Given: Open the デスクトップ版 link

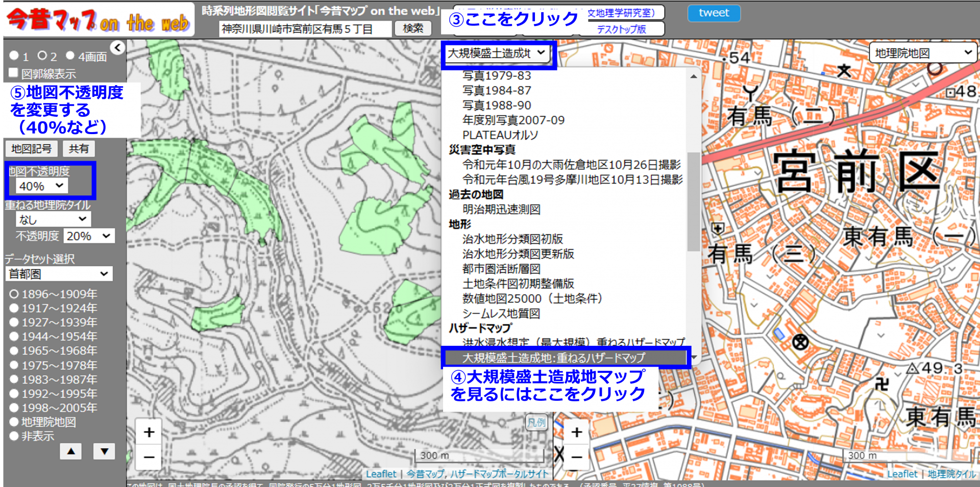Looking at the screenshot, I should (621, 29).
